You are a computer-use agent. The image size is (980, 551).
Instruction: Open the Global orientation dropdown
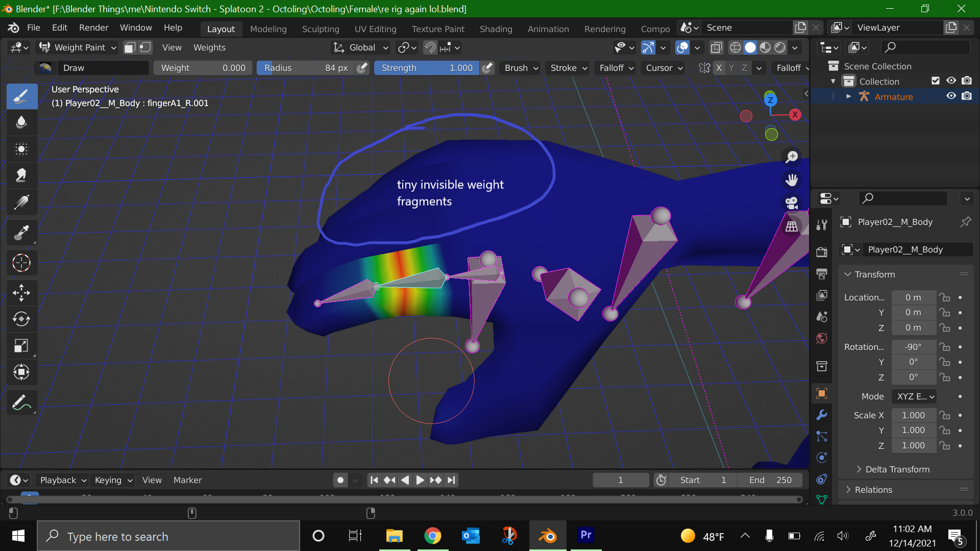pos(361,47)
